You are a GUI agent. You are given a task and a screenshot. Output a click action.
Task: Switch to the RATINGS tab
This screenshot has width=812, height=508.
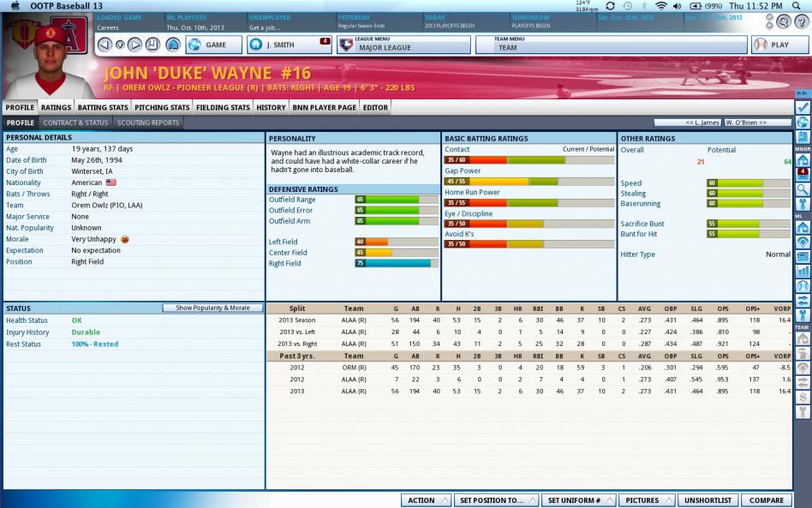56,107
